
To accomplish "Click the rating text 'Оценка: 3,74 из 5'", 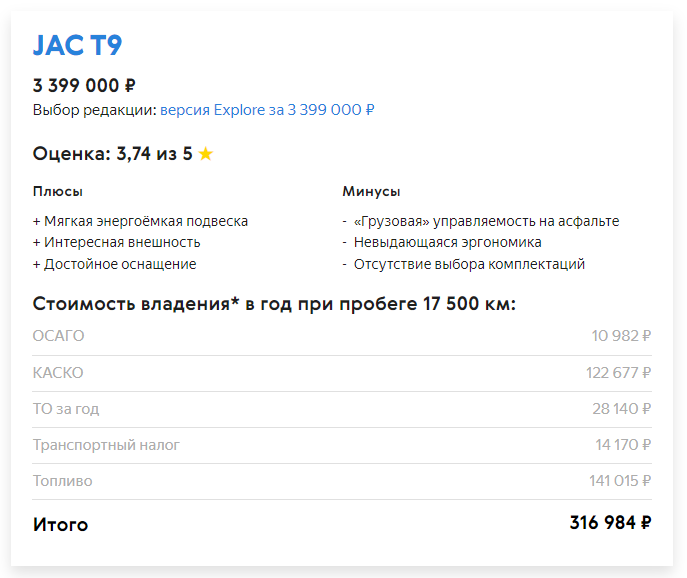I will pyautogui.click(x=113, y=154).
